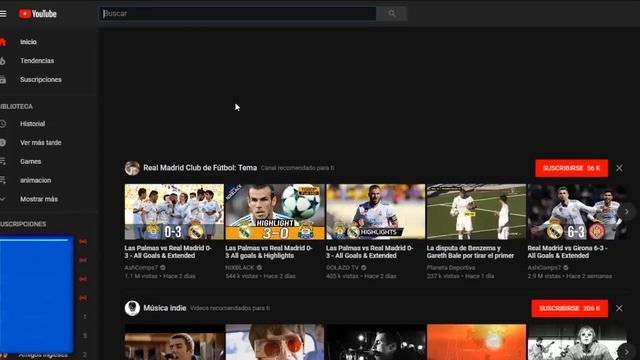The width and height of the screenshot is (640, 360).
Task: Open title 'Real Madrid vs Girona 6-3'
Action: pyautogui.click(x=567, y=252)
